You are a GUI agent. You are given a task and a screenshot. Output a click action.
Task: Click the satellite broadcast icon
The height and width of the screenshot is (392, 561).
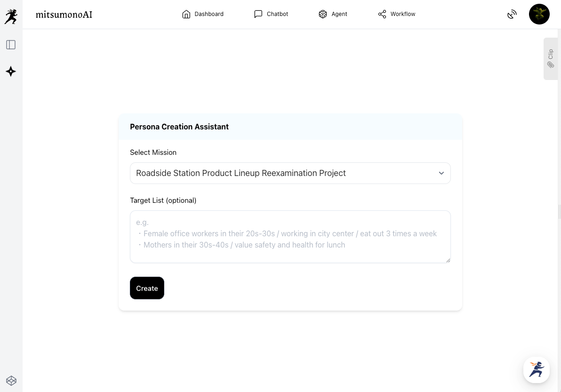[x=512, y=15]
